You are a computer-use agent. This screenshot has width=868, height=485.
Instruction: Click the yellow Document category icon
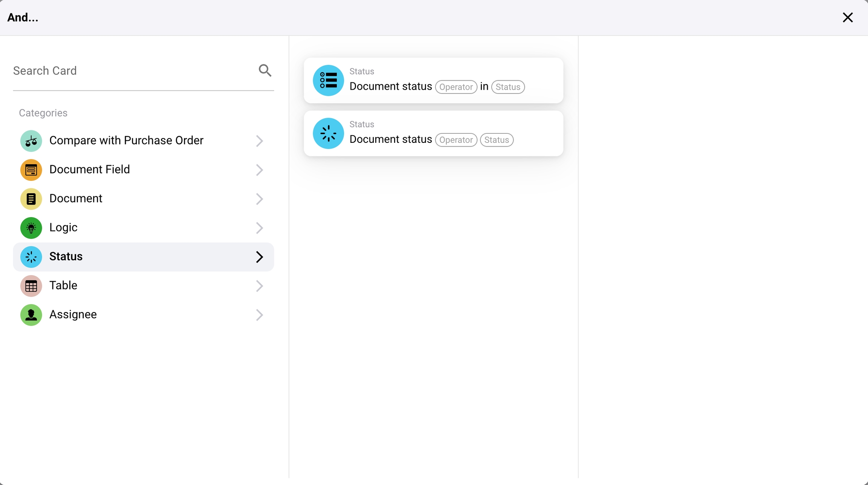point(31,199)
